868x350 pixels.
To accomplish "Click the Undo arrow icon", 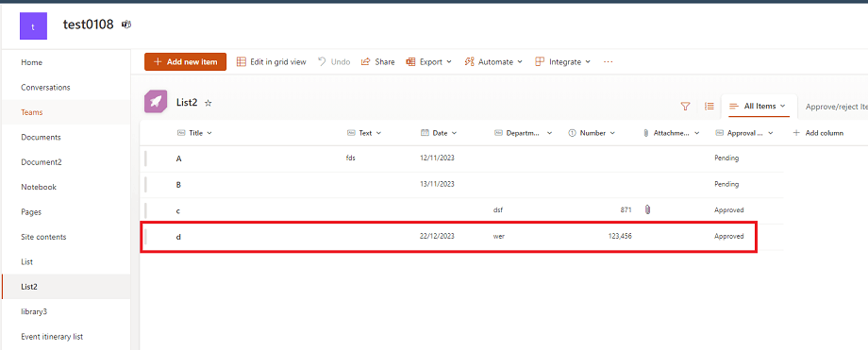I will tap(322, 61).
